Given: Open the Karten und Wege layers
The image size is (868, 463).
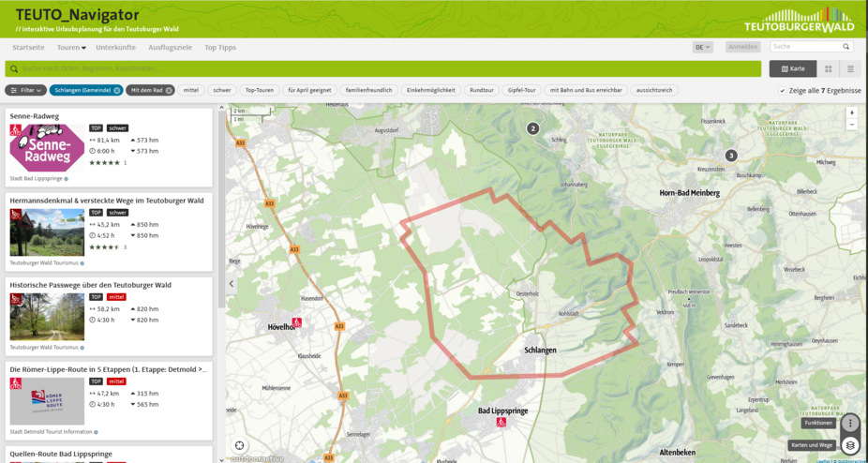Looking at the screenshot, I should click(850, 445).
